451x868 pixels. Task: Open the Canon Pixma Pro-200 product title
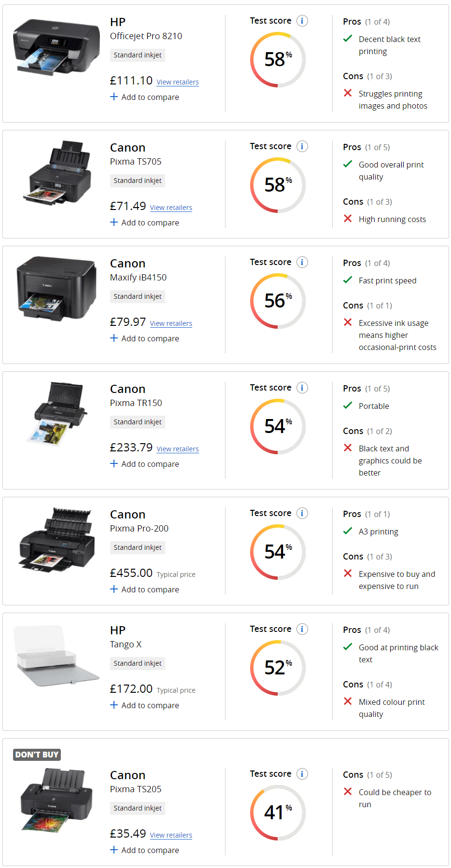(139, 521)
